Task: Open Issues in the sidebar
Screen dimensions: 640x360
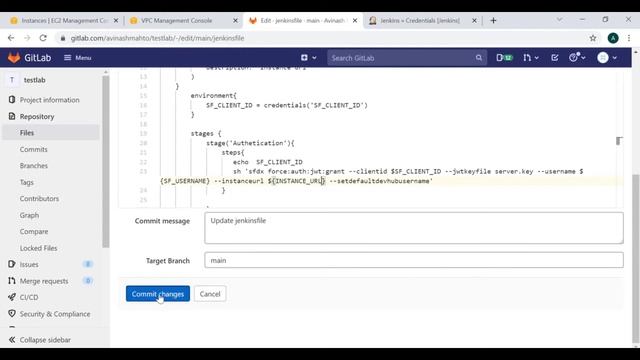Action: pyautogui.click(x=29, y=264)
